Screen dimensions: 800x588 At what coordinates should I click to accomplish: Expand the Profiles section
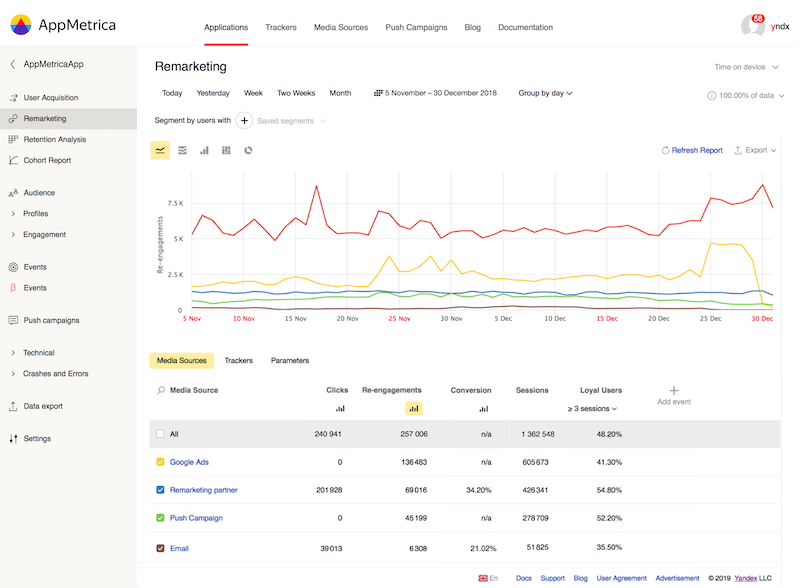(30, 214)
